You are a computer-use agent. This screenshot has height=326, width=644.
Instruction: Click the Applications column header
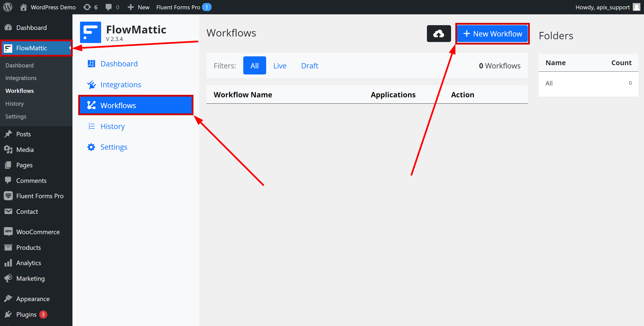point(393,95)
